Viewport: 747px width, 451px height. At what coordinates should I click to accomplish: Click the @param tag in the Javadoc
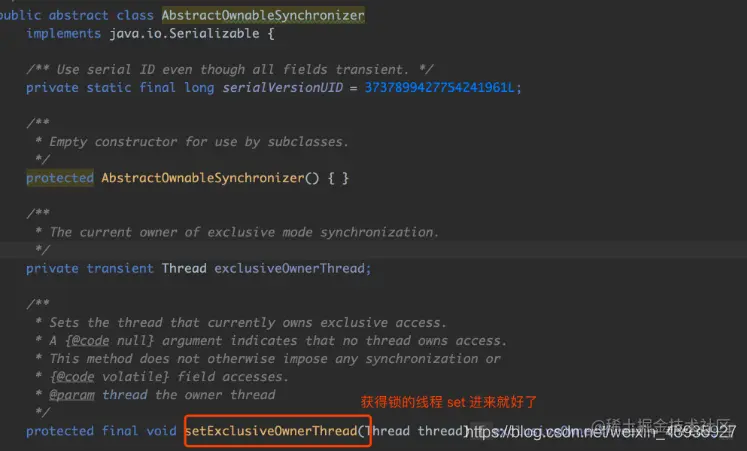pos(72,395)
